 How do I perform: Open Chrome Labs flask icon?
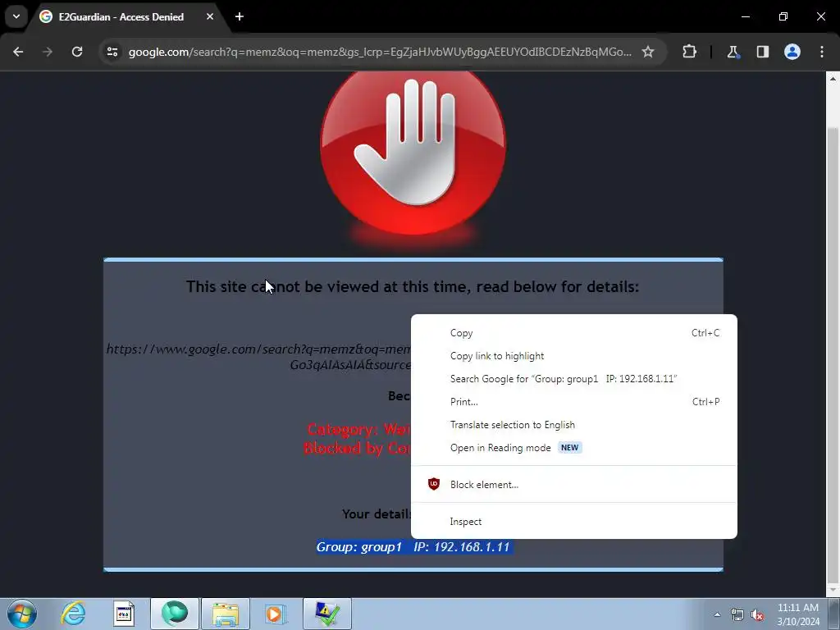733,52
